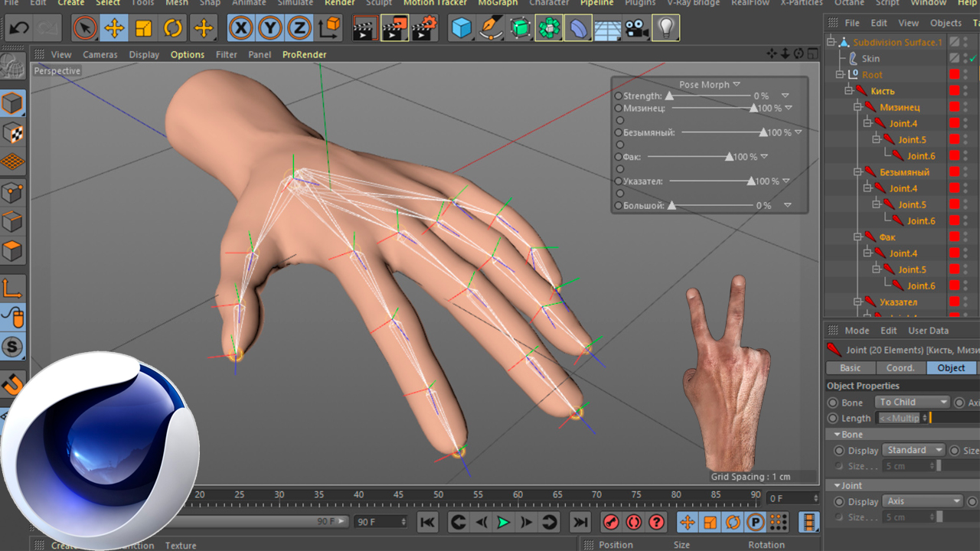
Task: Toggle Autokeying button
Action: pyautogui.click(x=634, y=522)
